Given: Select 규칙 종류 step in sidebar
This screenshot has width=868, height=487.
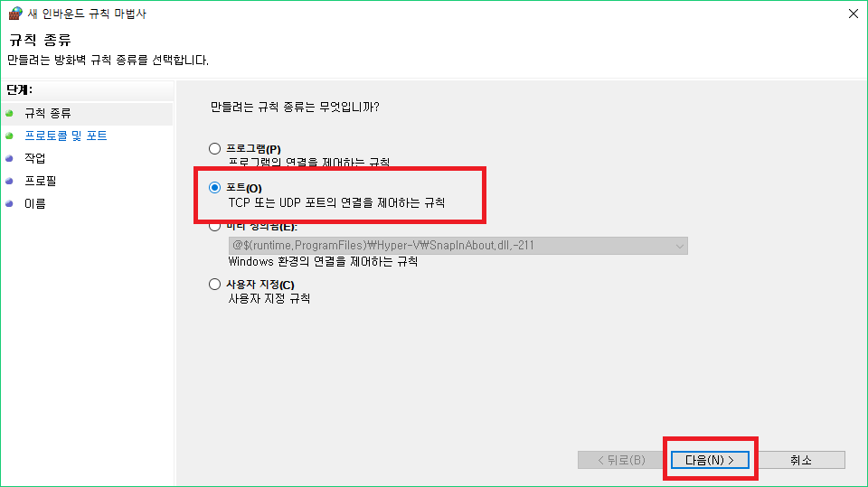Looking at the screenshot, I should tap(48, 114).
